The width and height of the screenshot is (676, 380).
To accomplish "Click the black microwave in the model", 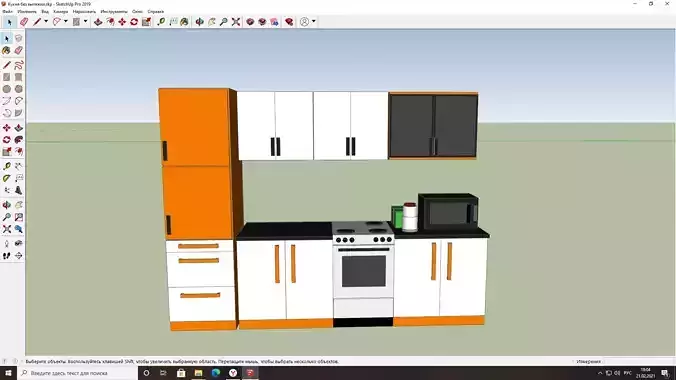I will click(x=448, y=212).
